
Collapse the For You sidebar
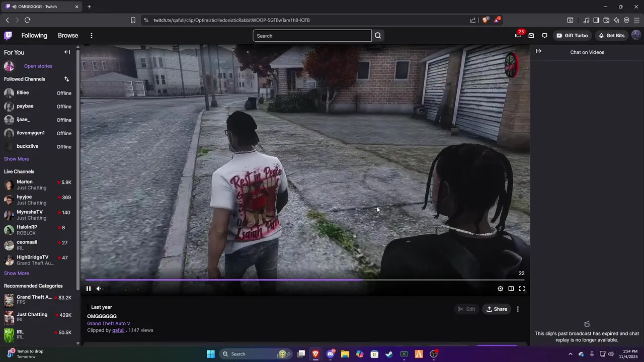(x=67, y=52)
